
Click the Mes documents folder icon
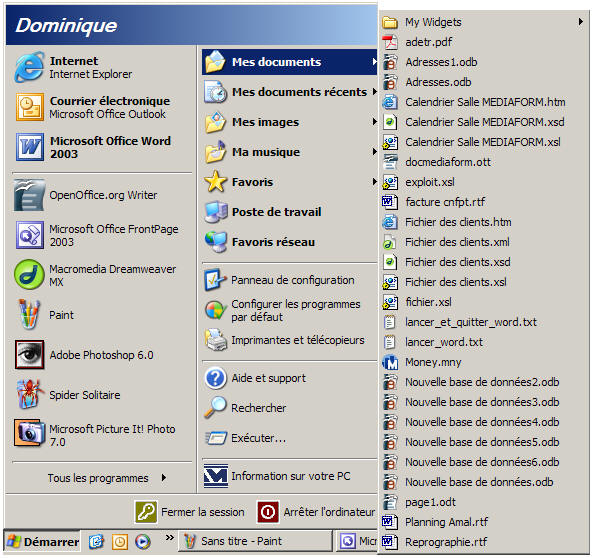215,62
